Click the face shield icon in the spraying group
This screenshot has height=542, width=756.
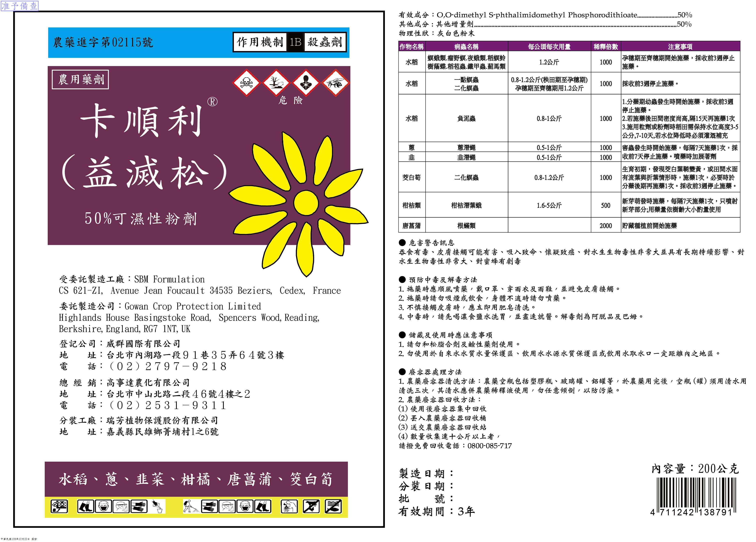point(227,506)
